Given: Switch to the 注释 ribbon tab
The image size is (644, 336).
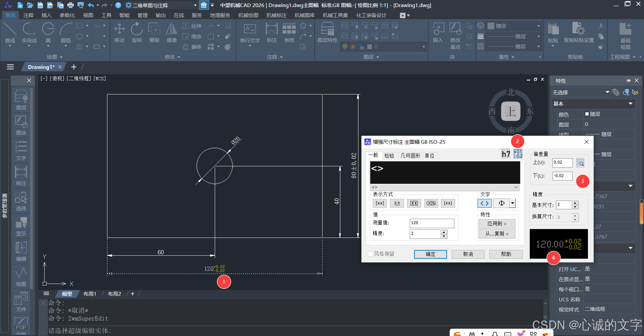Looking at the screenshot, I should coord(29,15).
